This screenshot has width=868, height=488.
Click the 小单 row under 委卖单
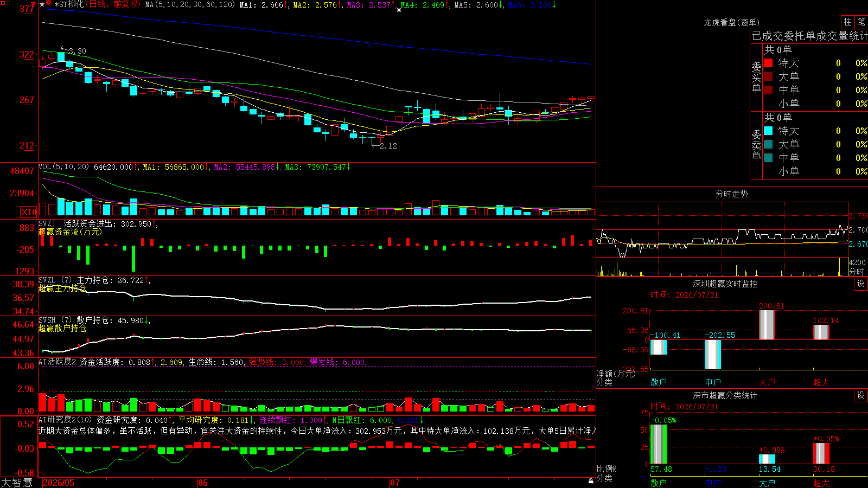[815, 171]
